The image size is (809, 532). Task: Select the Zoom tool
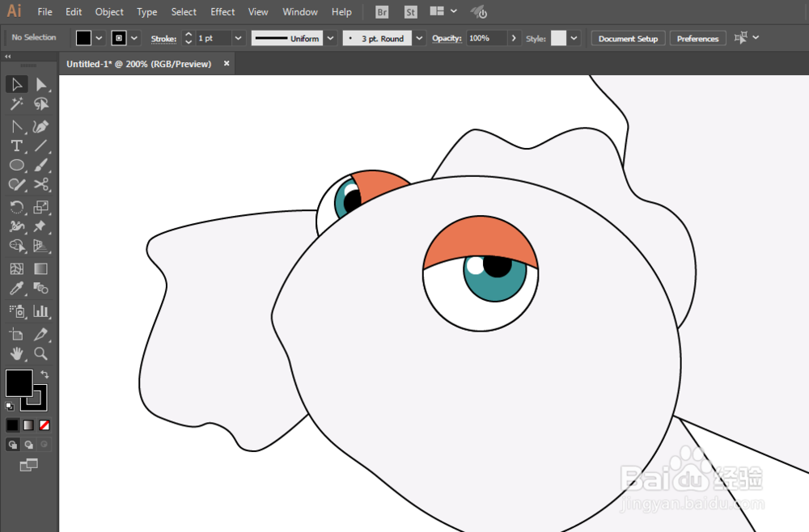click(40, 353)
